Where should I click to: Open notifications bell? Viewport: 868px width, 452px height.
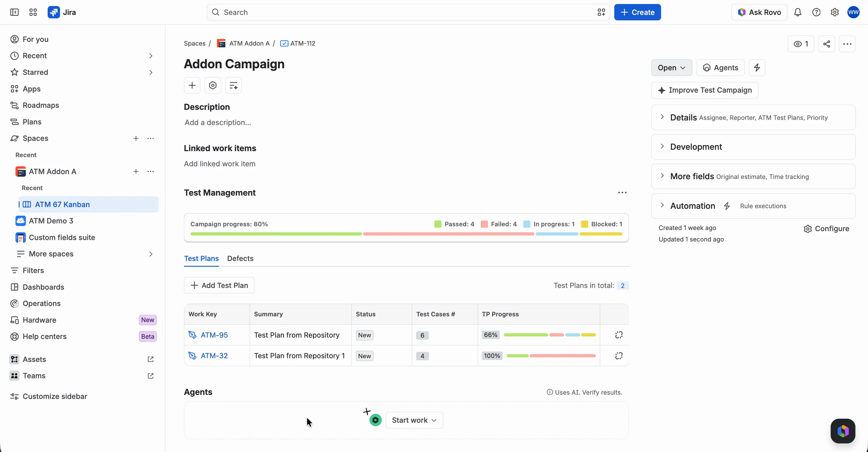[798, 12]
